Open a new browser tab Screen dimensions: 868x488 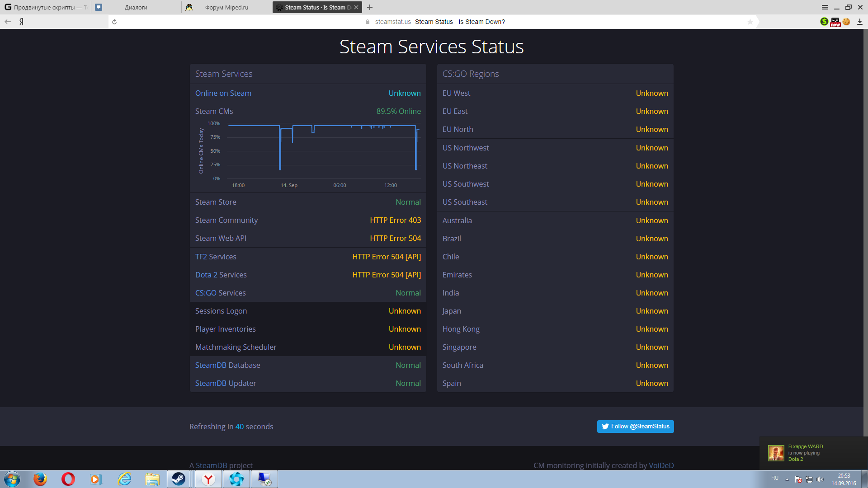[x=370, y=7]
